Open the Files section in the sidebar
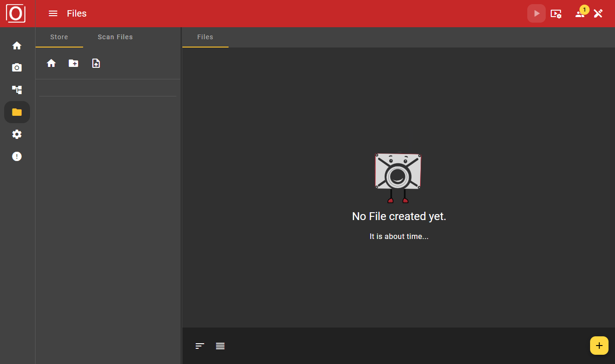Viewport: 615px width, 364px height. click(x=17, y=112)
